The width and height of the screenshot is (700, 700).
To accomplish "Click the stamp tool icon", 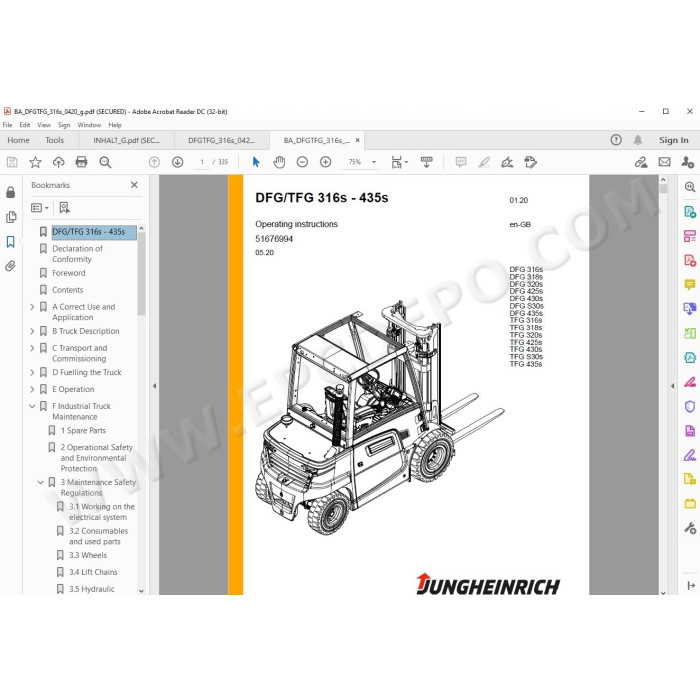I will pyautogui.click(x=530, y=162).
